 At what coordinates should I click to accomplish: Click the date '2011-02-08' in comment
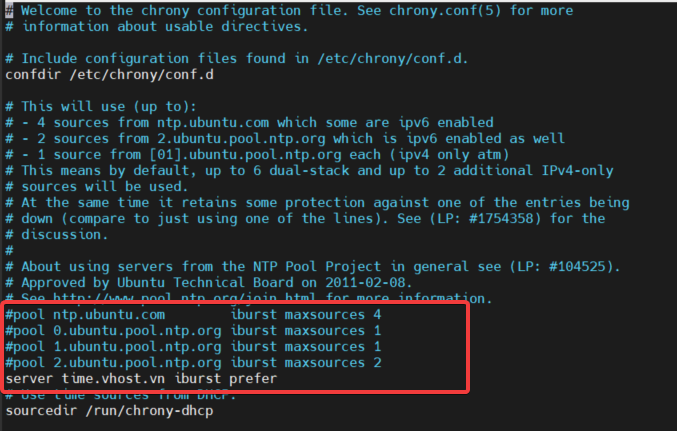(x=365, y=282)
